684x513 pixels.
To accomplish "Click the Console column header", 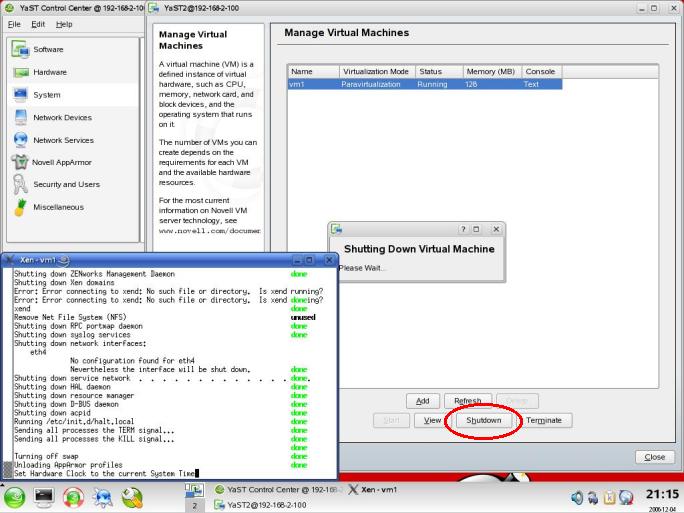I will coord(542,72).
